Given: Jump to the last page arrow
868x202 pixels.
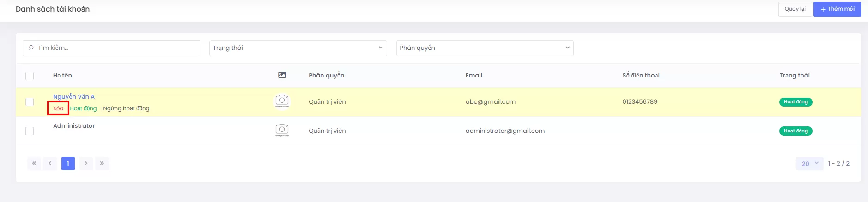Looking at the screenshot, I should pos(102,163).
